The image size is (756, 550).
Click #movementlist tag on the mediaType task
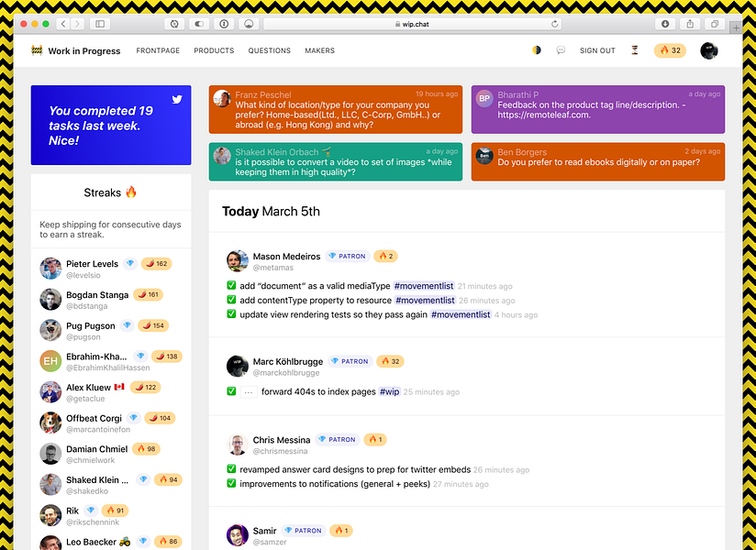[x=424, y=286]
